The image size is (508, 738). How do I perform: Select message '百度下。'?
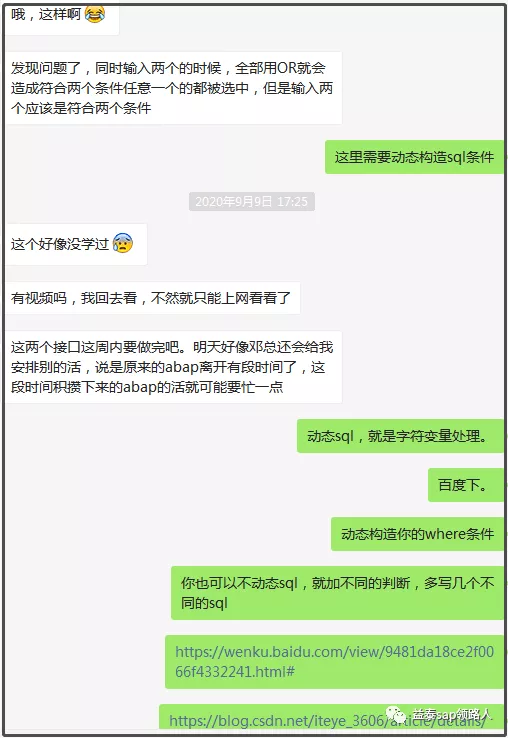point(466,485)
